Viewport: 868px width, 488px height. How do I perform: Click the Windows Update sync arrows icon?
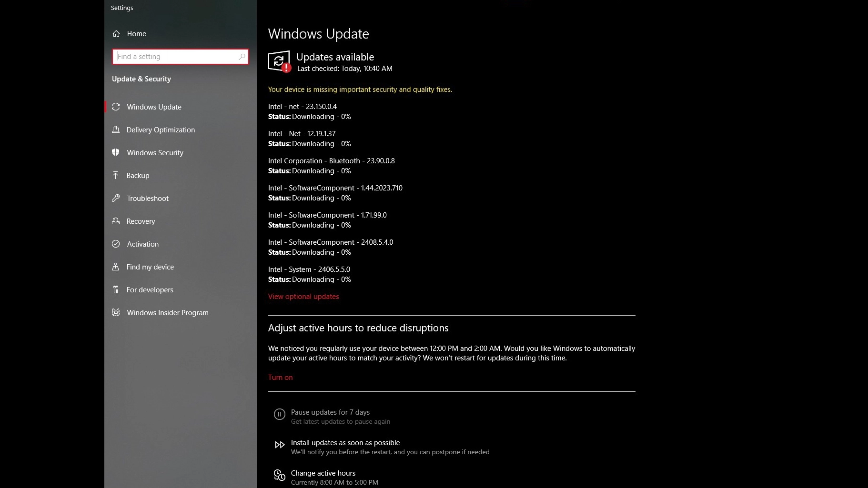point(116,107)
